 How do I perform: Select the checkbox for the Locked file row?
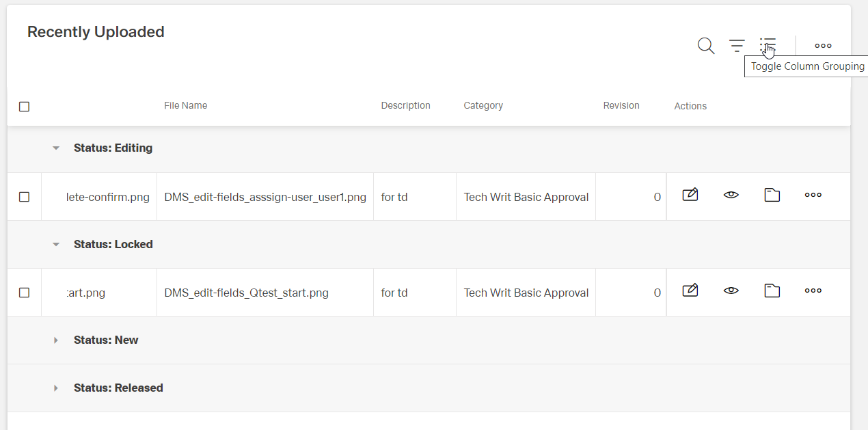point(25,293)
